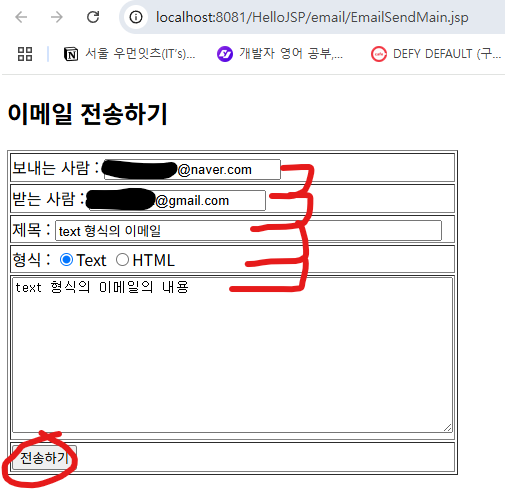Open the 개발자 영어 공부 bookmark

(279, 54)
